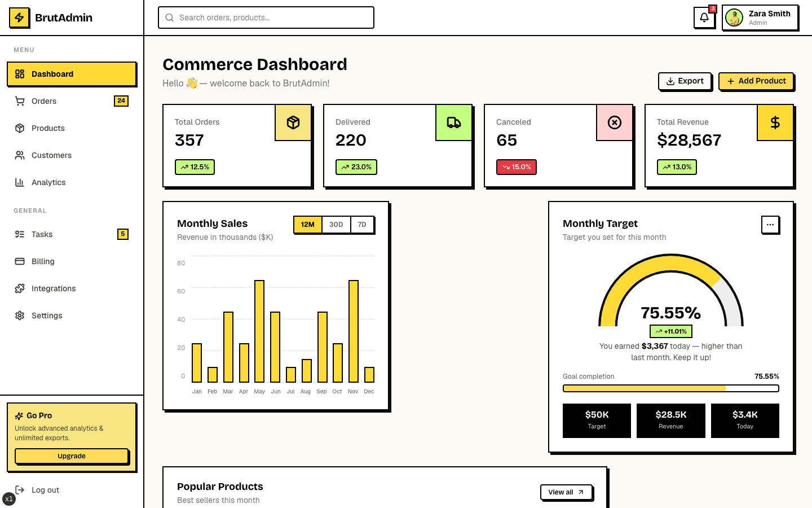The width and height of the screenshot is (812, 508).
Task: Click the 75.55% gauge percentage
Action: pyautogui.click(x=671, y=313)
